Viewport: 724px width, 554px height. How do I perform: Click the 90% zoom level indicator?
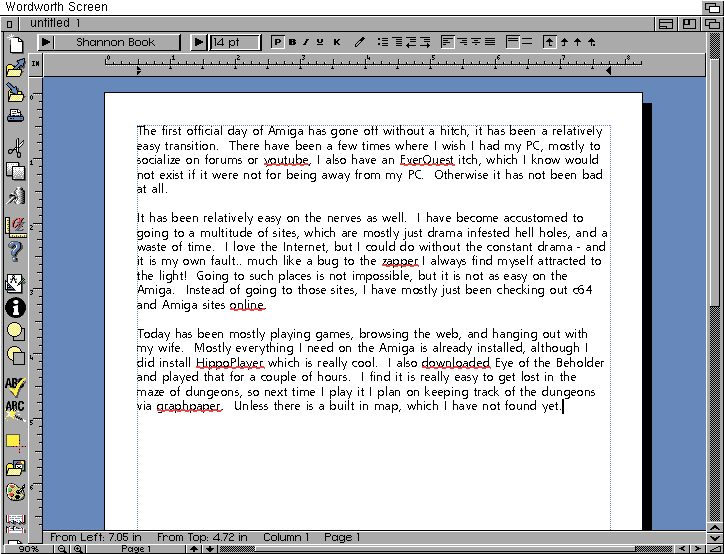[29, 549]
